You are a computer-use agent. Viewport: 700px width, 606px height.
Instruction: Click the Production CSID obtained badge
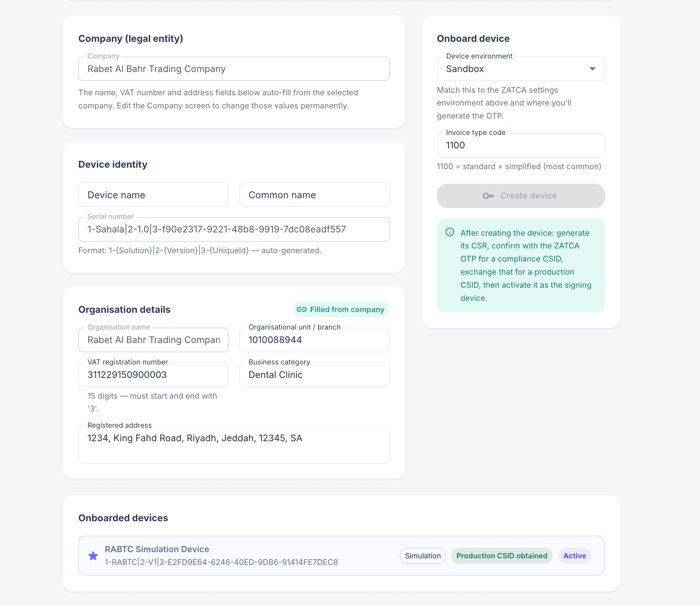pos(502,556)
